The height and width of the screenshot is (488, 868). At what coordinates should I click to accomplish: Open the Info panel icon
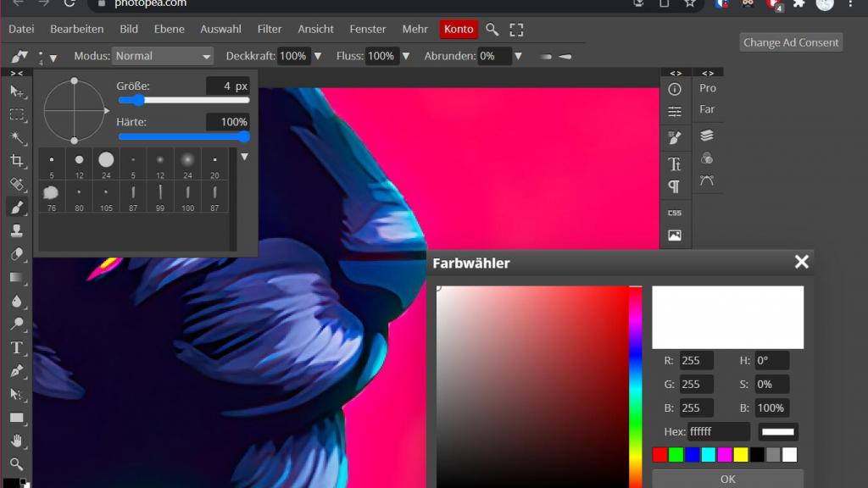click(674, 89)
